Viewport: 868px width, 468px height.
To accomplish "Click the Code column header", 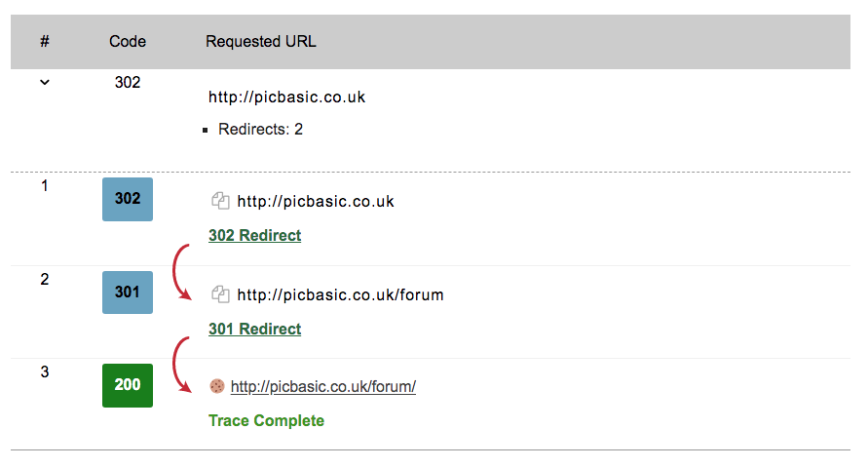I will click(128, 41).
